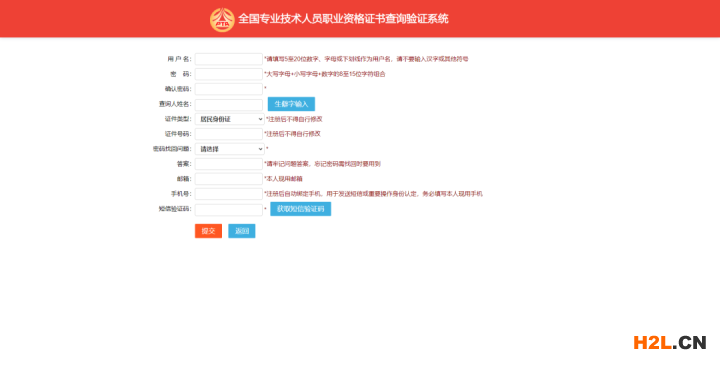Click the 用户名 input field
The height and width of the screenshot is (365, 720).
tap(229, 59)
